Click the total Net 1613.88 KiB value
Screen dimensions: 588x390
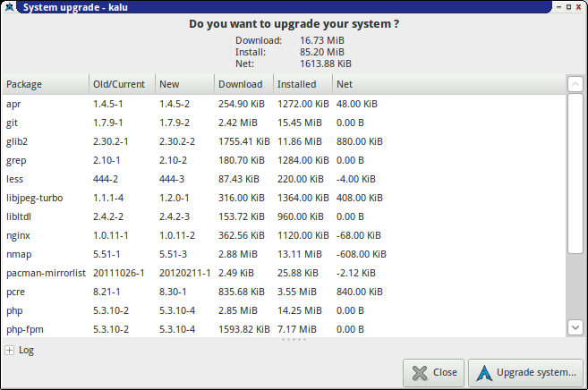click(326, 64)
